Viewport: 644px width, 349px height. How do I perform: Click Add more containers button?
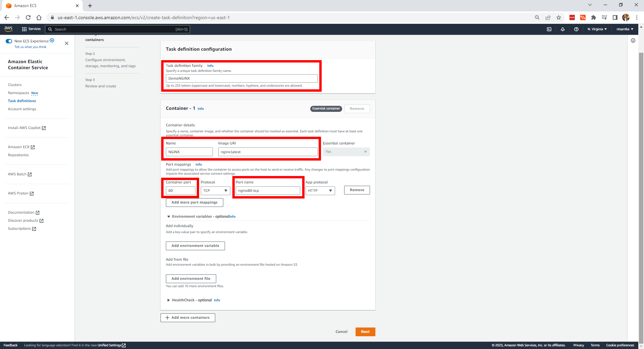click(188, 318)
